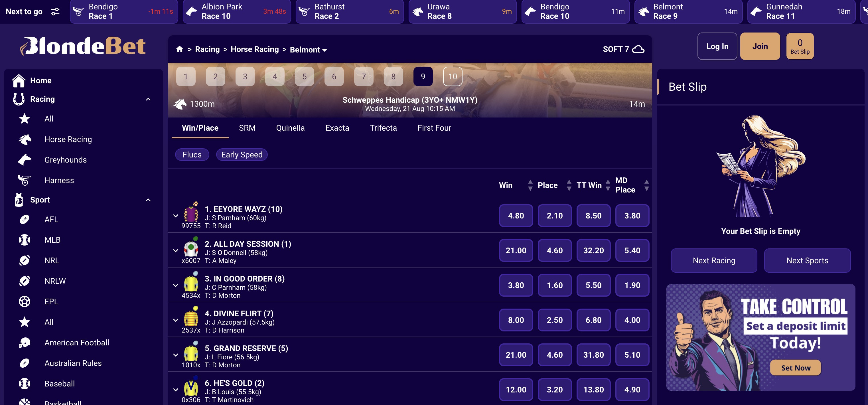The image size is (868, 405).
Task: Sort by the Place column arrows
Action: pyautogui.click(x=569, y=185)
